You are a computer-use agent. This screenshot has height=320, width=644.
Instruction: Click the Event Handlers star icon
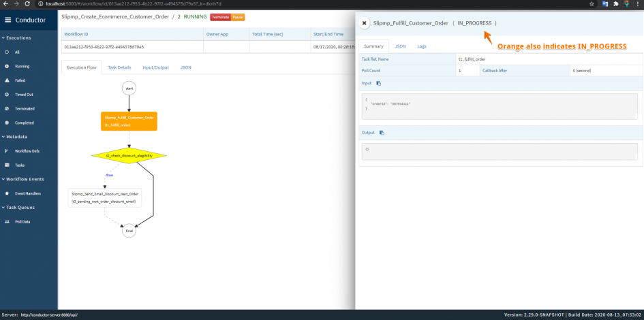coord(7,193)
